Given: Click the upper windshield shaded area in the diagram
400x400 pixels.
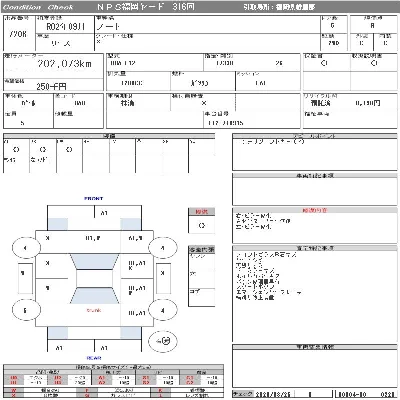Looking at the screenshot, I should coord(94,262).
